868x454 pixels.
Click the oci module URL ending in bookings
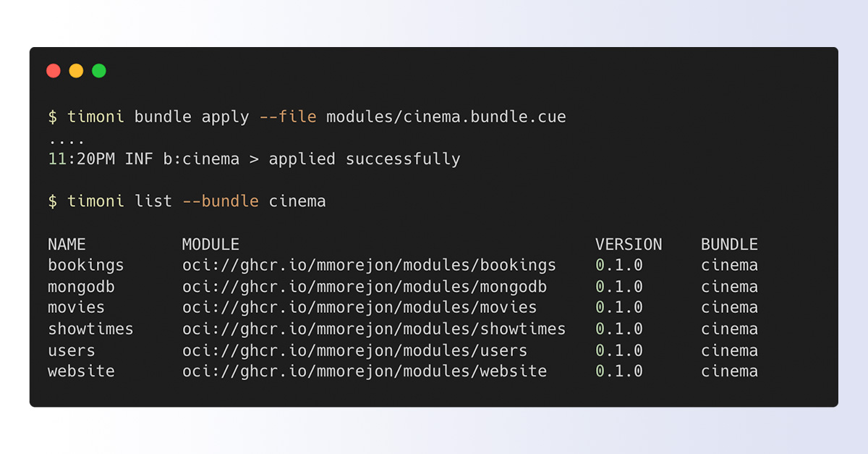369,266
